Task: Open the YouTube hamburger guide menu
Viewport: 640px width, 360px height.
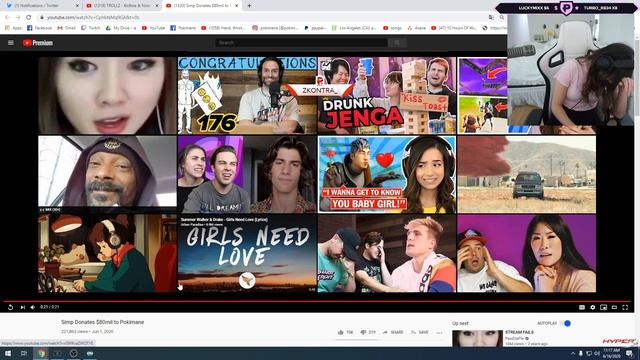Action: (11, 42)
